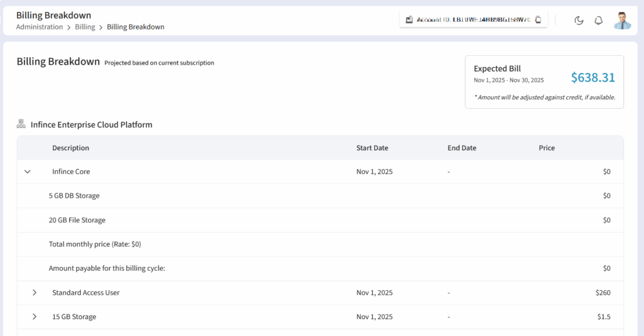Viewport: 644px width, 336px height.
Task: Navigate to Billing in the breadcrumb
Action: [85, 27]
